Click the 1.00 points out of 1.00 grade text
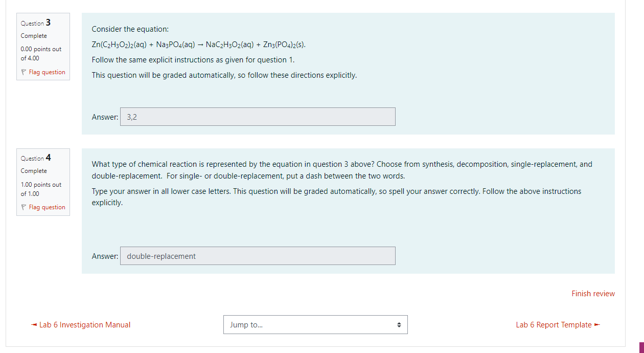 pos(41,189)
